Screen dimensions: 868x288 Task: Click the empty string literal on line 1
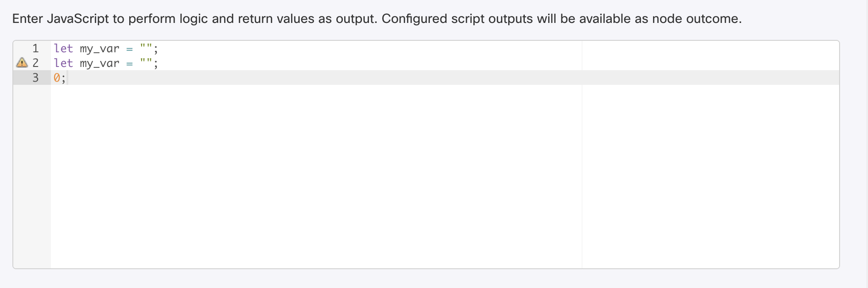tap(146, 48)
